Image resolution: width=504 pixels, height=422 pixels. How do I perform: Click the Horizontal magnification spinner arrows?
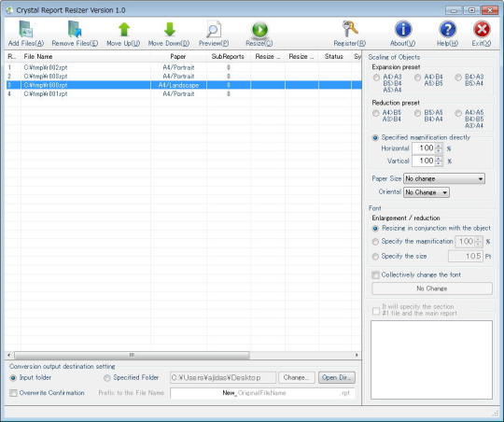coord(439,148)
